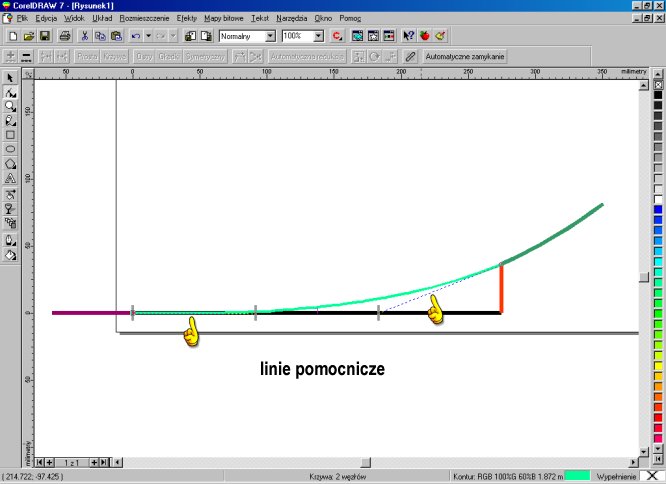Click the no-fill X swatch atop palette
Screen dimensions: 666x484
[657, 85]
